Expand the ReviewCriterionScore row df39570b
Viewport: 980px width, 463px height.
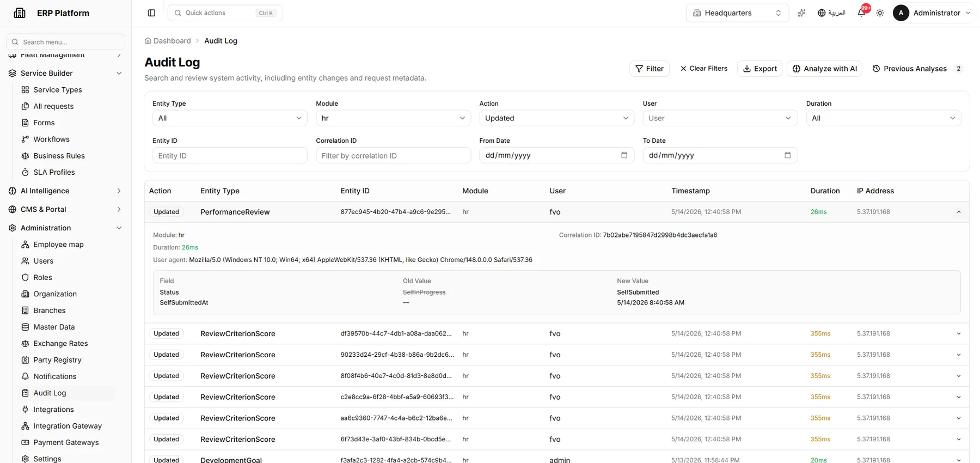coord(958,333)
